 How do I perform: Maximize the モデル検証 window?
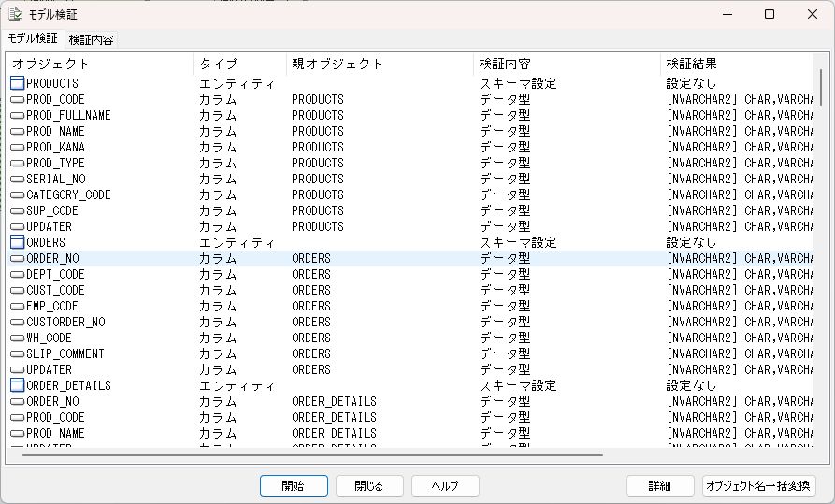(x=770, y=14)
